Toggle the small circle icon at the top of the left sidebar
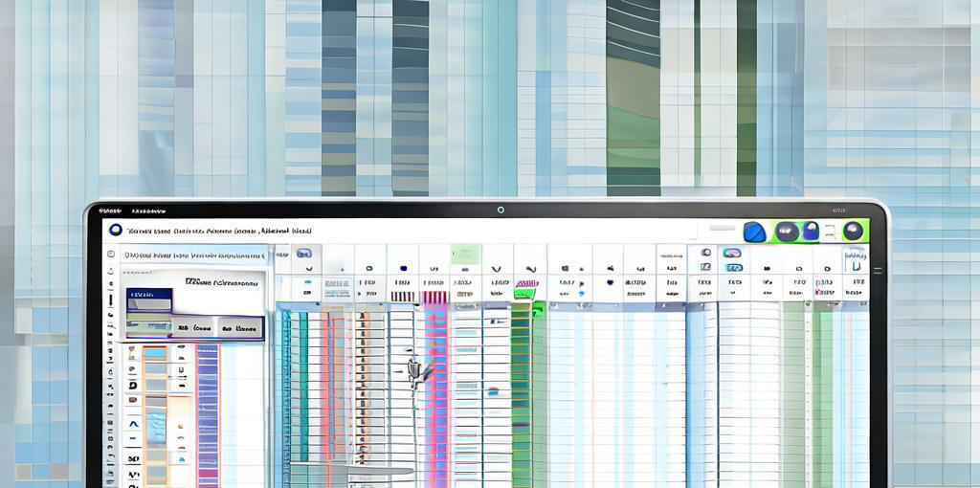The width and height of the screenshot is (980, 488). (111, 255)
